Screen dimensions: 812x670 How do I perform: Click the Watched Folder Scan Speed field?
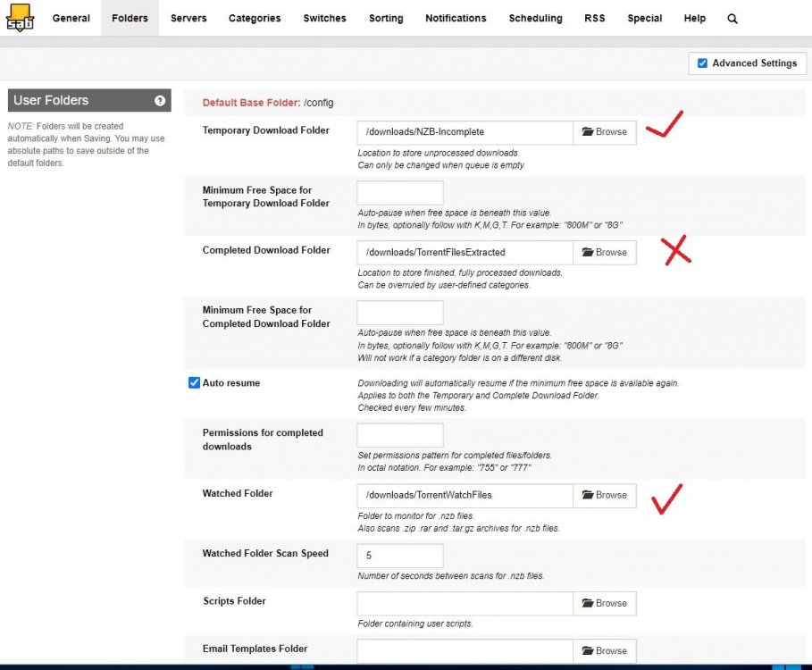tap(400, 556)
